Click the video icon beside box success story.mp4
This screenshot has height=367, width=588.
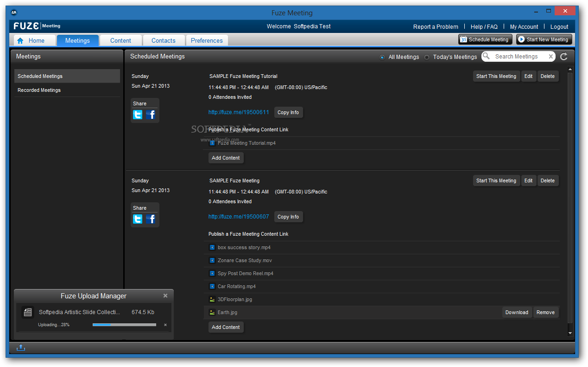click(212, 247)
